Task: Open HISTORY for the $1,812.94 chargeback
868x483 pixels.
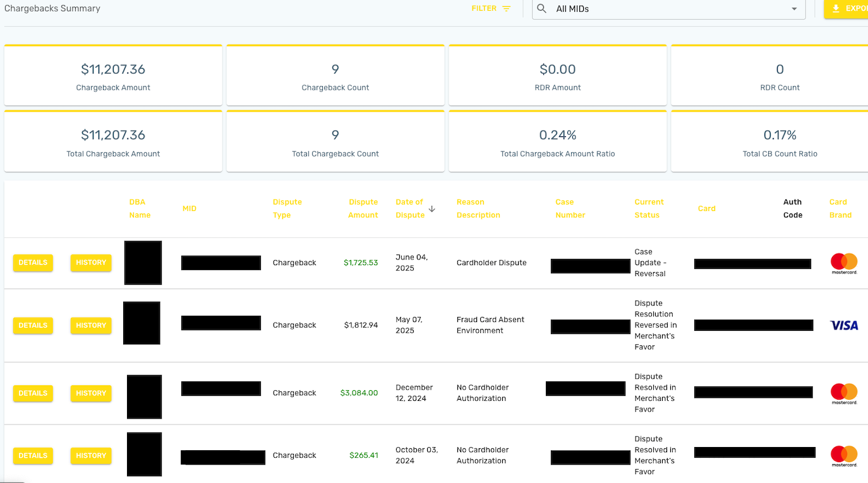Action: [91, 325]
